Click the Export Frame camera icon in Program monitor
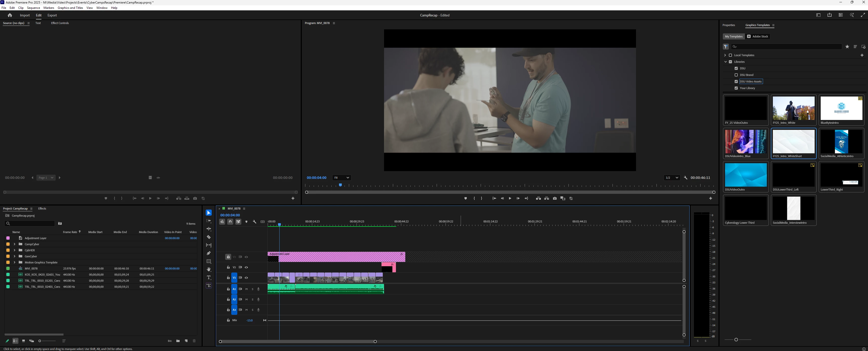The image size is (868, 351). click(555, 198)
